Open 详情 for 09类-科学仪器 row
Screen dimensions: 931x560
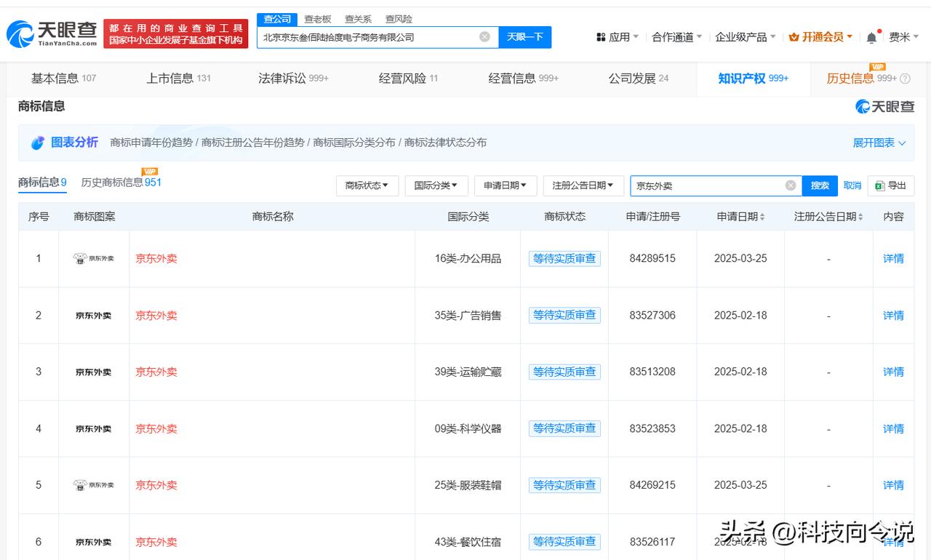pos(893,428)
